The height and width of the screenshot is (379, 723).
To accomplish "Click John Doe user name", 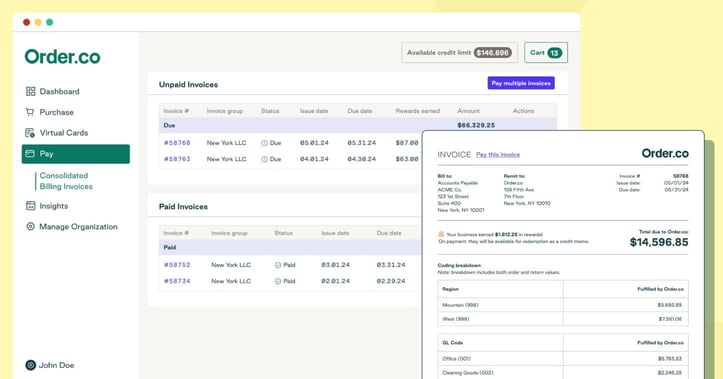I will pos(56,365).
